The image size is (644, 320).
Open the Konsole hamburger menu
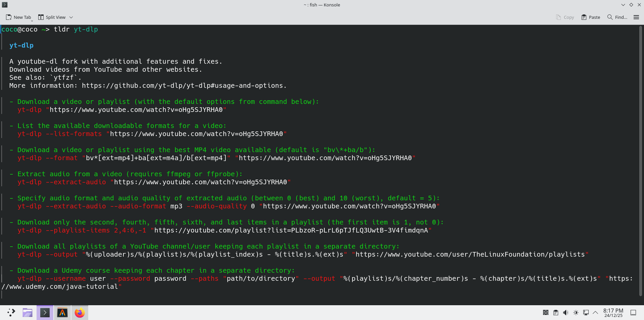click(636, 17)
